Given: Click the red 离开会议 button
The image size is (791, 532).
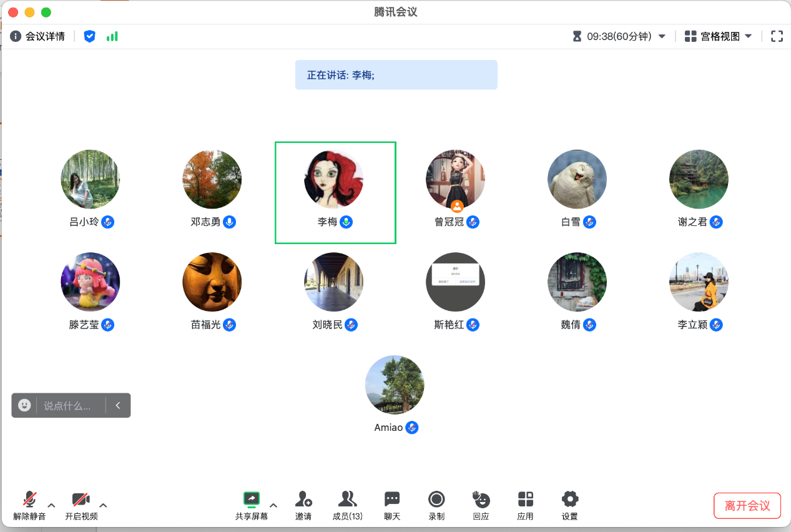Looking at the screenshot, I should point(747,506).
